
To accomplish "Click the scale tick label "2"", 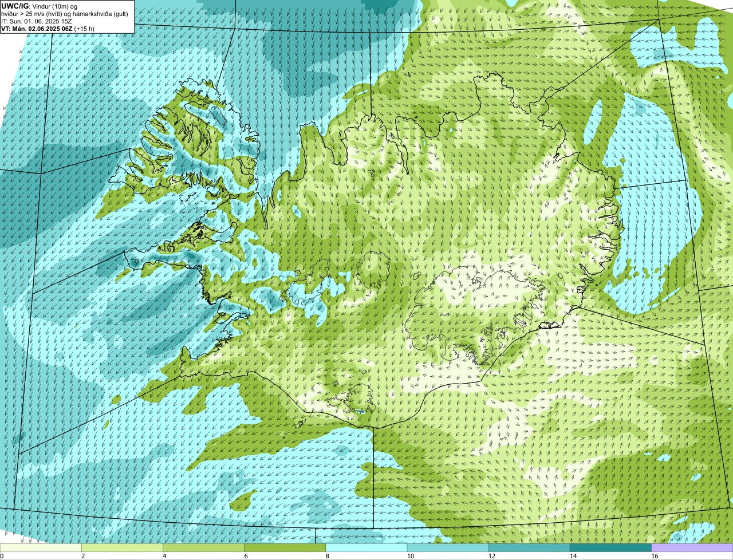I will (x=83, y=556).
